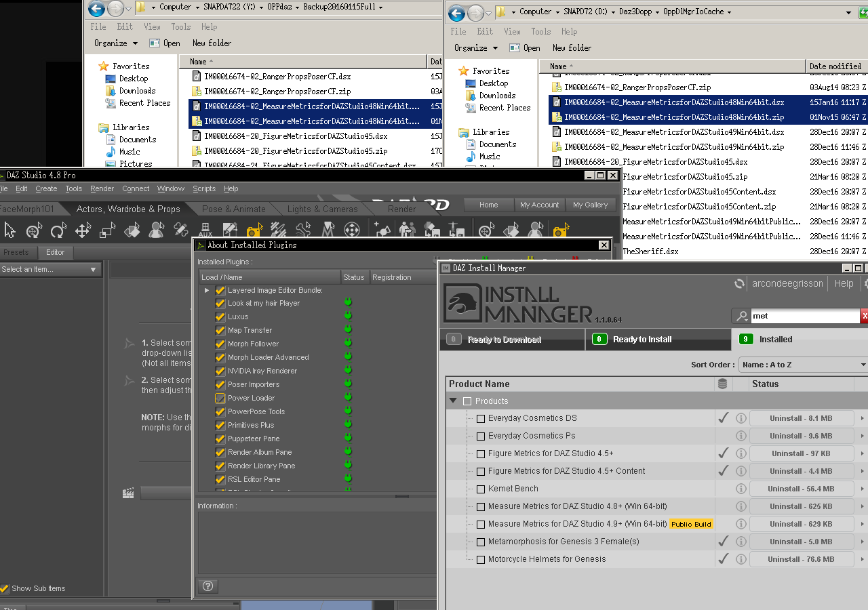This screenshot has width=868, height=610.
Task: Click the refresh icon in Install Manager
Action: tap(739, 284)
